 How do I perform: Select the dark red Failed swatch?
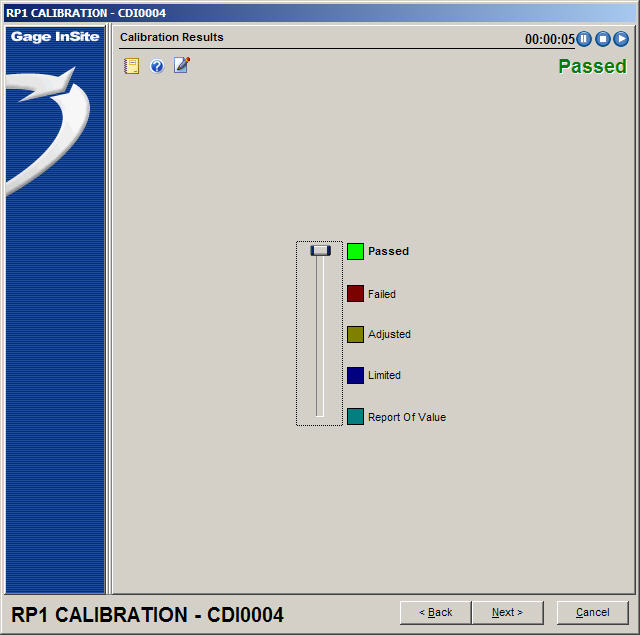[355, 293]
